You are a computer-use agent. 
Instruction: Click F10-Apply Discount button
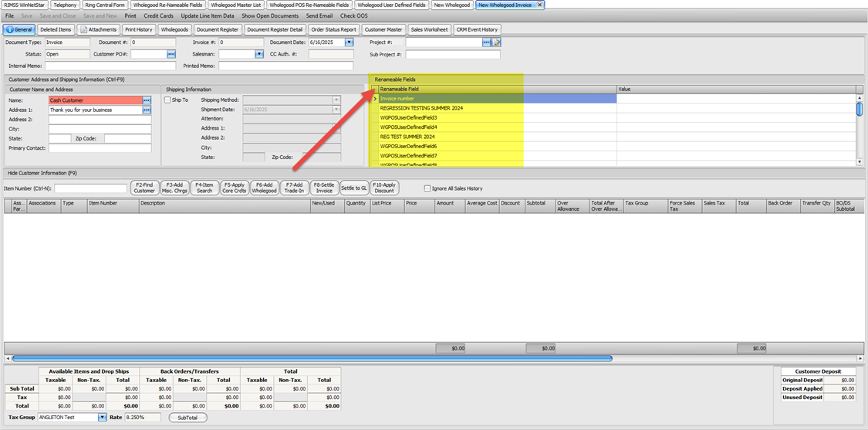384,188
